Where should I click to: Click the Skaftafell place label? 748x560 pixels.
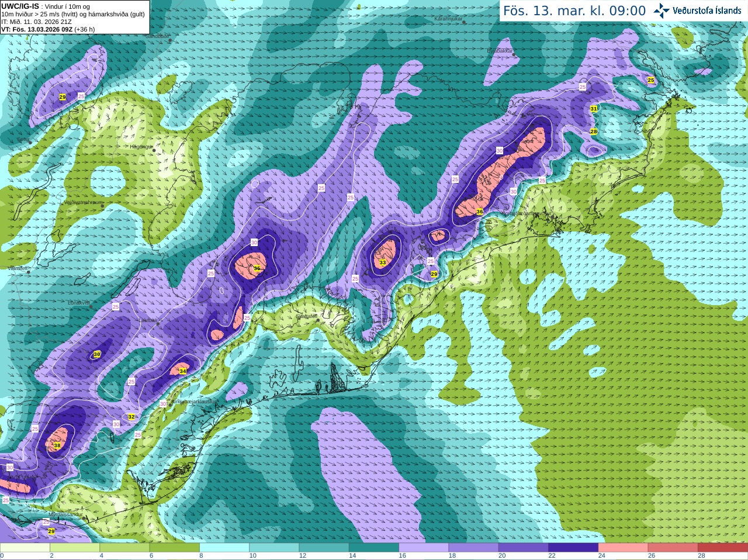pyautogui.click(x=306, y=316)
